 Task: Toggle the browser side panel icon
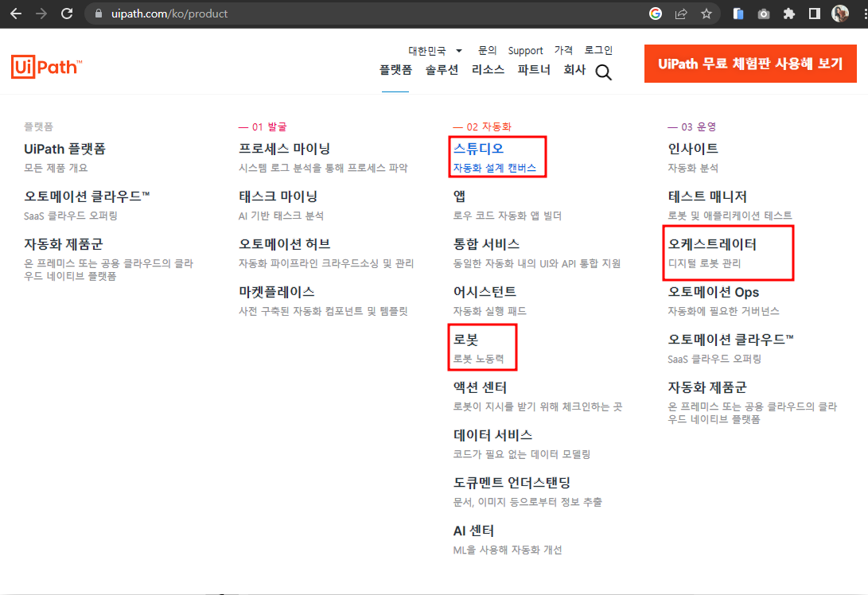click(x=815, y=14)
